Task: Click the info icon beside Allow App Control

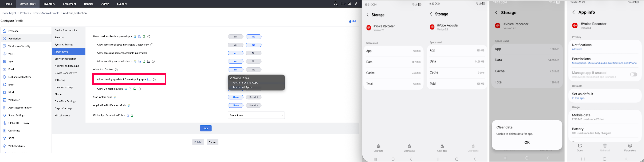Action: click(x=116, y=69)
